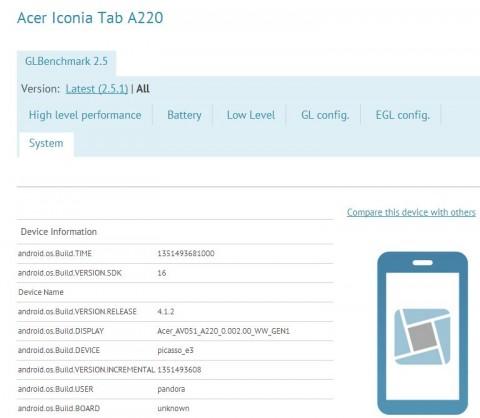
Task: Click Compare this device with others link
Action: tap(411, 212)
